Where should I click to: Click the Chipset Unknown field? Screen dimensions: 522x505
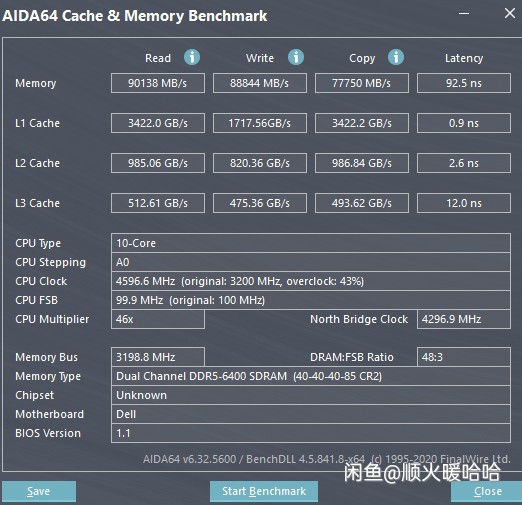click(311, 395)
